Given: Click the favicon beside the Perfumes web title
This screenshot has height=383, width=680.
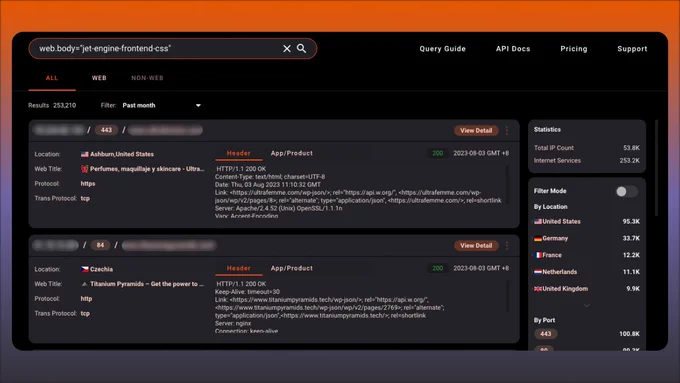Looking at the screenshot, I should tap(85, 169).
